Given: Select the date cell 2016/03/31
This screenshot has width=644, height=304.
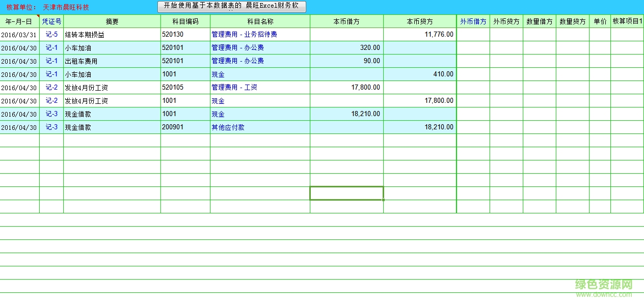Looking at the screenshot, I should coord(18,34).
